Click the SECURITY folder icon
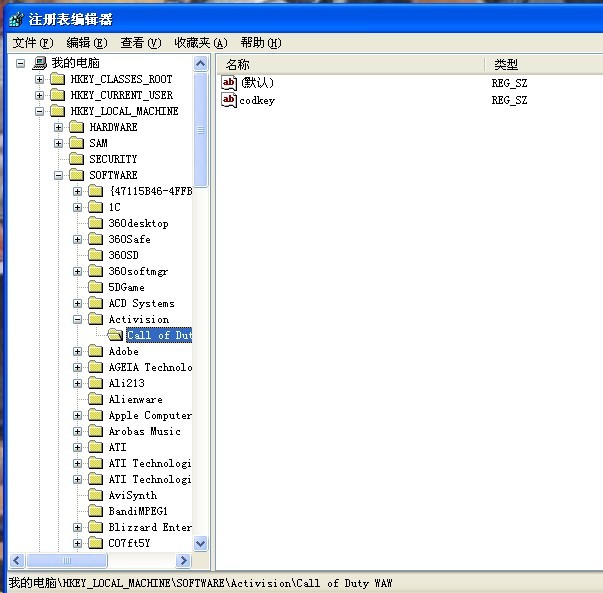 [x=76, y=159]
